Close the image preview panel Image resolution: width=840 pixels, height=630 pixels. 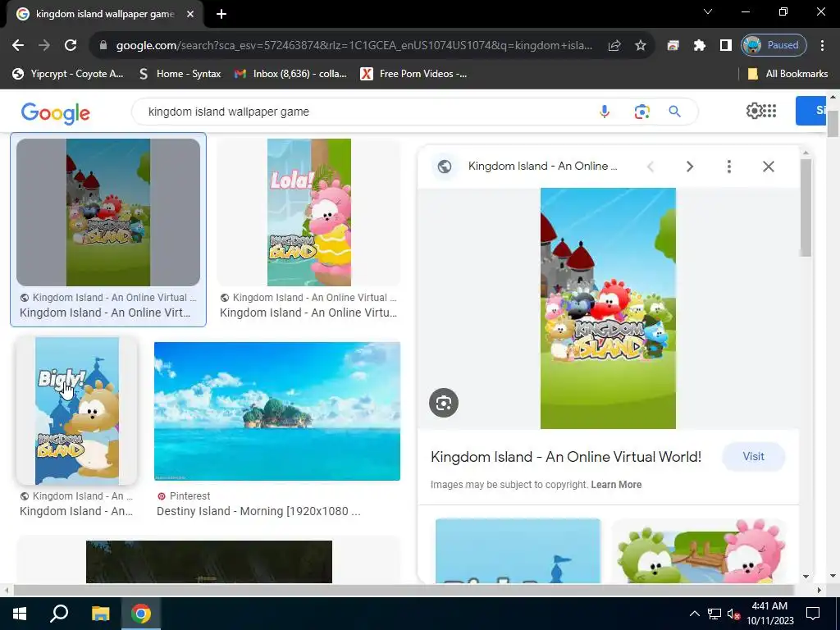(768, 167)
